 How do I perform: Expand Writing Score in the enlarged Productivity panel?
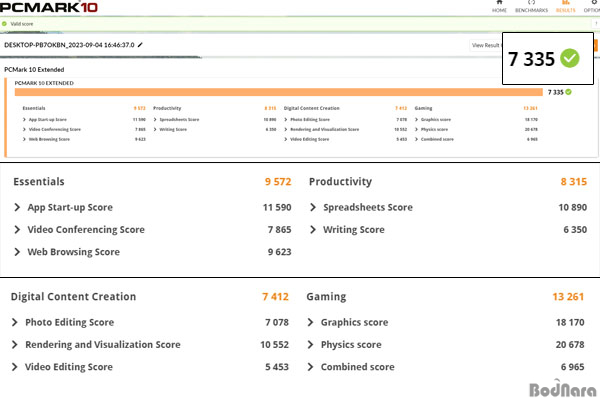pos(313,230)
